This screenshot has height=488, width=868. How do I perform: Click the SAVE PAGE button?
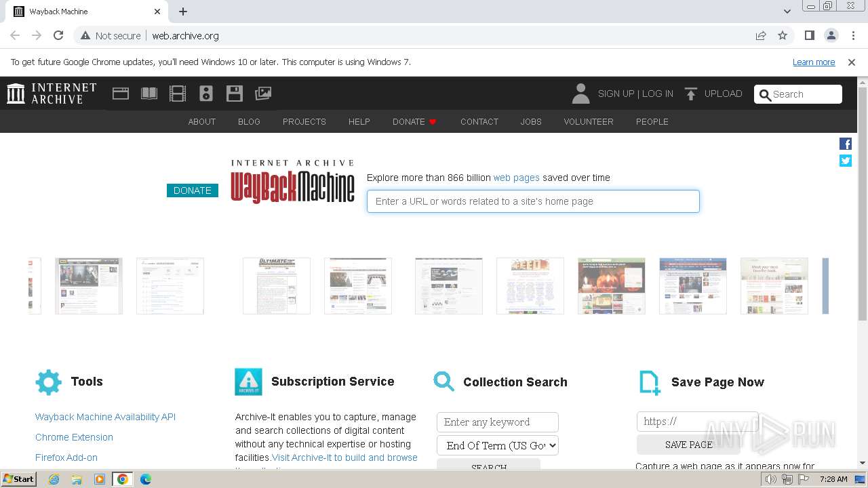click(688, 445)
